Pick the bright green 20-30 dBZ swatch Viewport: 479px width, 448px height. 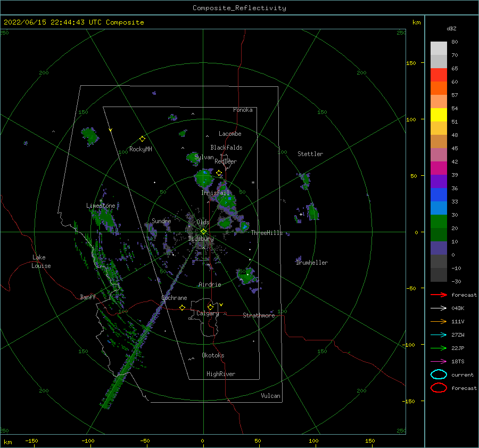(439, 222)
